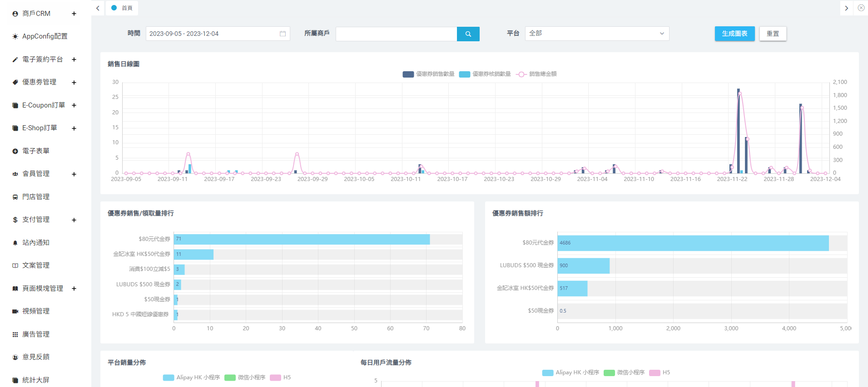Click the $80元代金券 bar showing 4686
This screenshot has height=387, width=868.
click(x=693, y=243)
